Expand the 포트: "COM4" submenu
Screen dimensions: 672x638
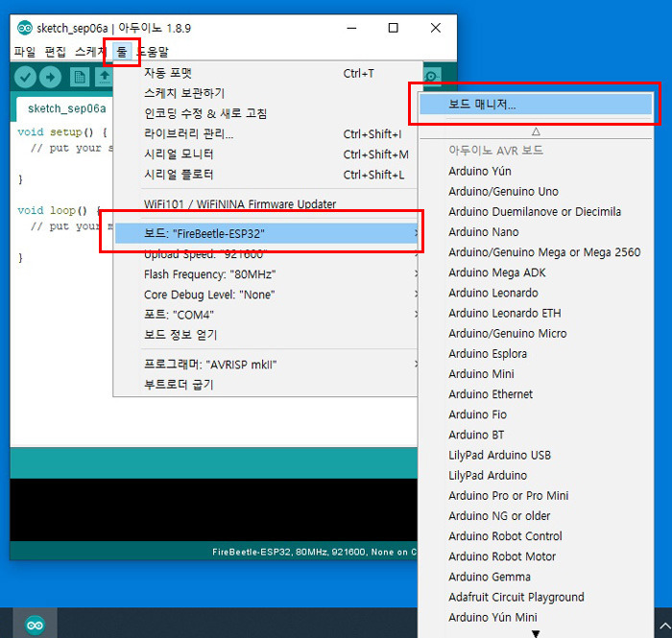point(266,315)
